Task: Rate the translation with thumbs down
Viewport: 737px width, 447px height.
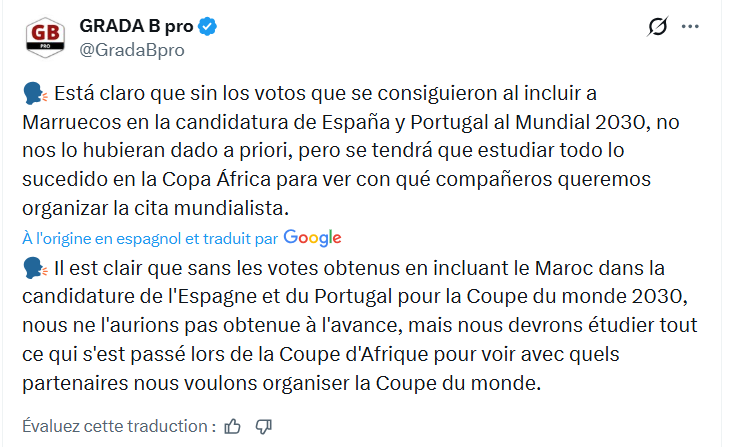Action: (264, 426)
